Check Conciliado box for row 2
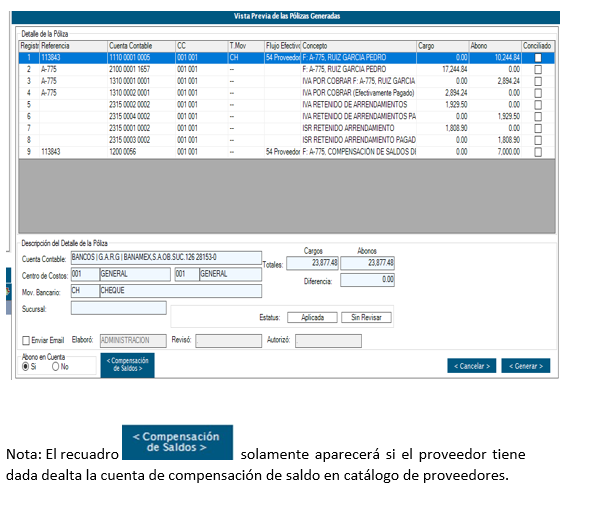Screen dimensions: 600x525 (x=538, y=70)
